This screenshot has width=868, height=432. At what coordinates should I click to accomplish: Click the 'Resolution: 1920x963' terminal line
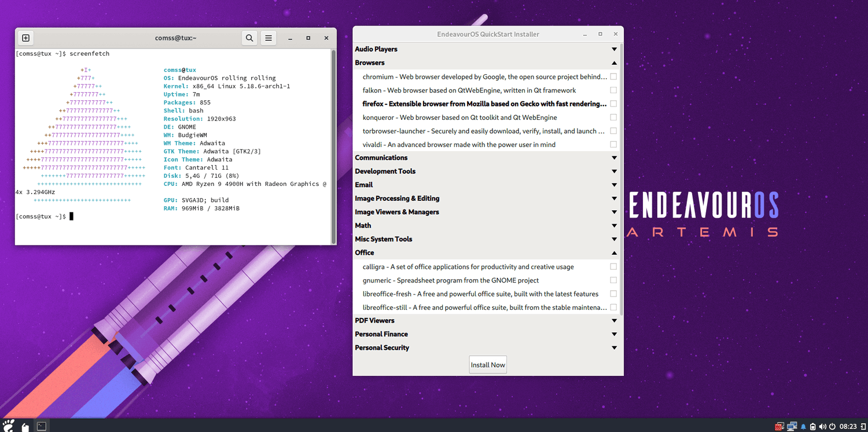200,119
